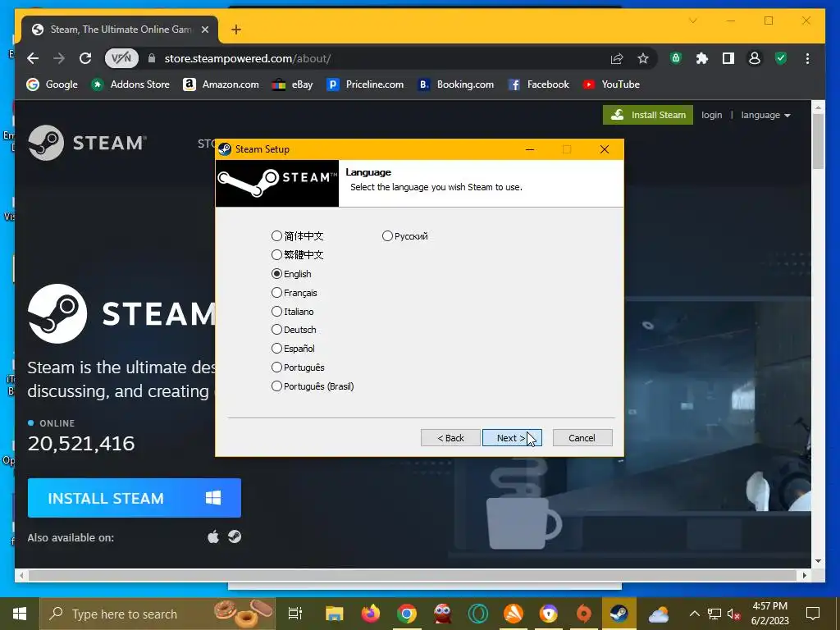The height and width of the screenshot is (630, 840).
Task: Show hidden system tray icons
Action: [694, 614]
